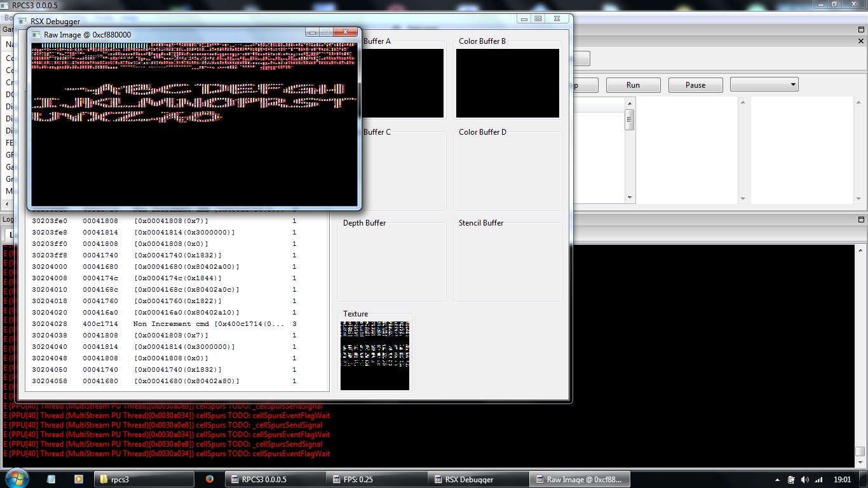Open Firefox from the taskbar
The width and height of the screenshot is (868, 488).
210,479
